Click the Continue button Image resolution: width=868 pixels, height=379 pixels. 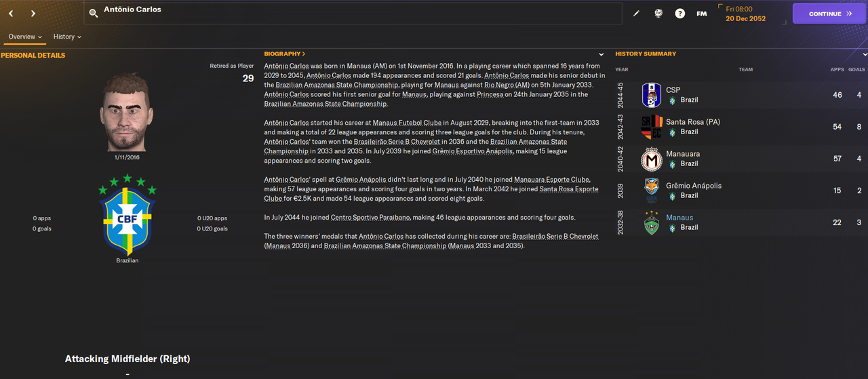(x=829, y=14)
